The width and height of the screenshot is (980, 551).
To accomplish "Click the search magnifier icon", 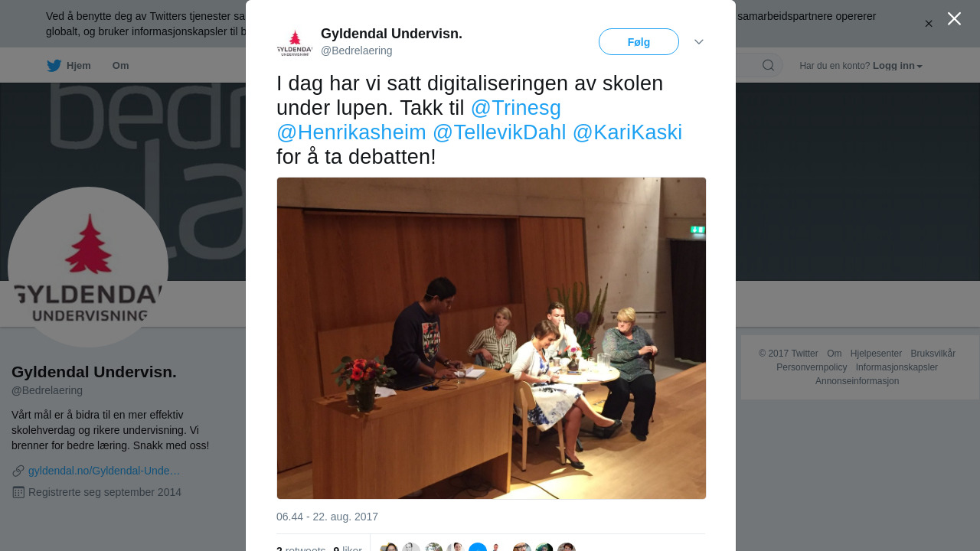I will (x=768, y=65).
